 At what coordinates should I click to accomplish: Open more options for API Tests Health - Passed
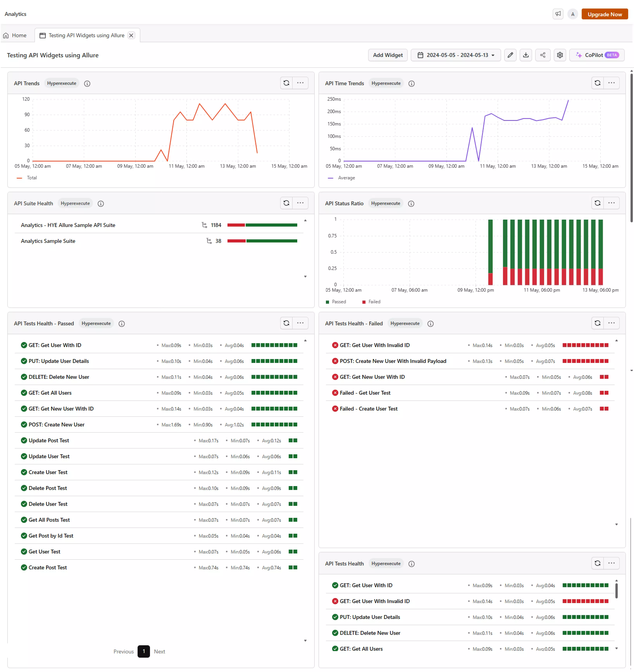click(300, 323)
